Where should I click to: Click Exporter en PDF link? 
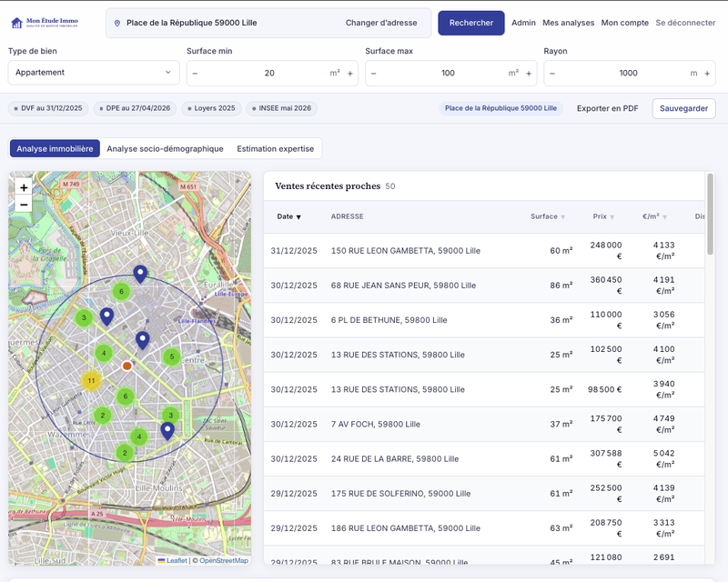tap(607, 108)
